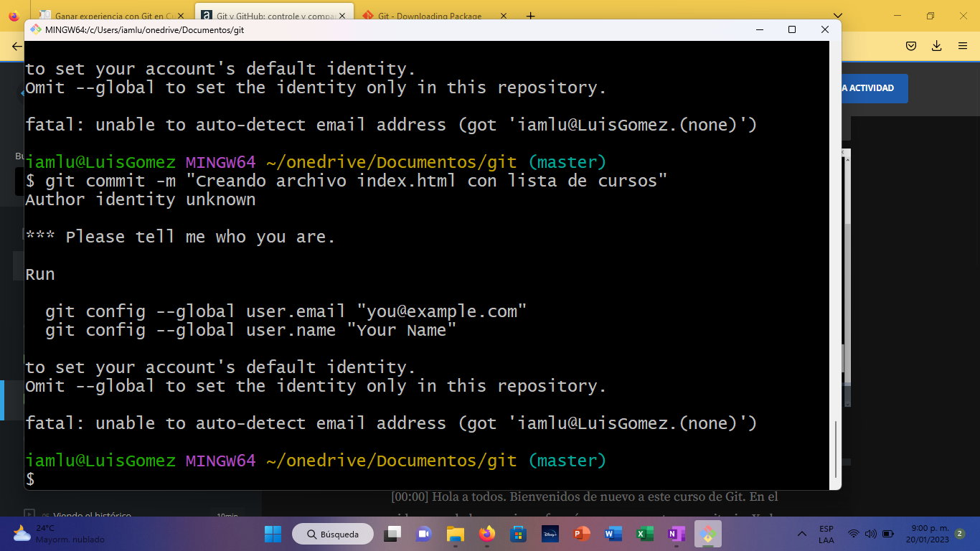Open the Wi-Fi network tray icon
This screenshot has width=980, height=551.
click(x=854, y=534)
